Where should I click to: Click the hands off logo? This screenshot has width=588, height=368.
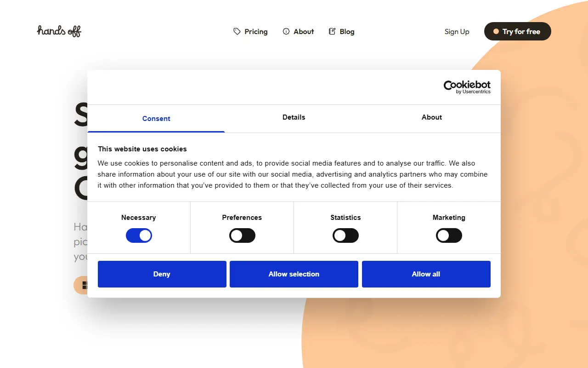(x=59, y=31)
